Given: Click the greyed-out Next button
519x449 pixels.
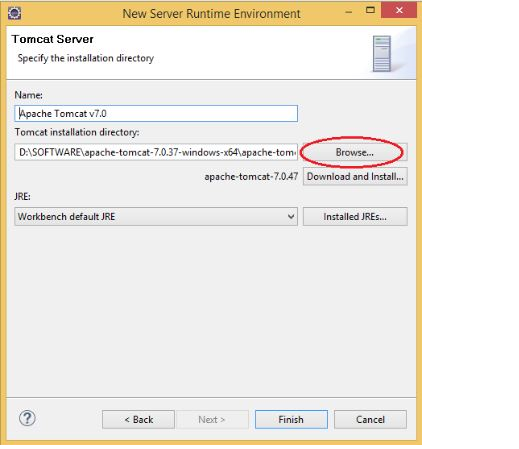Looking at the screenshot, I should click(212, 419).
